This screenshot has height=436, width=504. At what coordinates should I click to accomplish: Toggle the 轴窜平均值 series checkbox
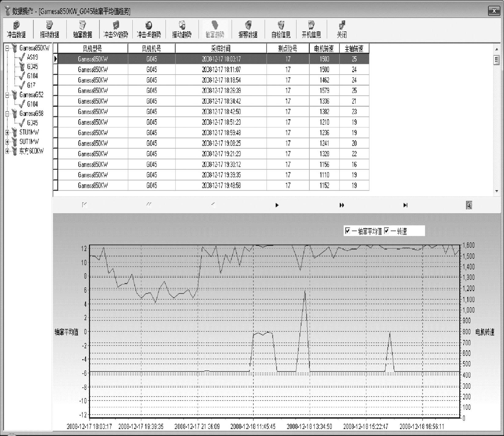pyautogui.click(x=347, y=231)
